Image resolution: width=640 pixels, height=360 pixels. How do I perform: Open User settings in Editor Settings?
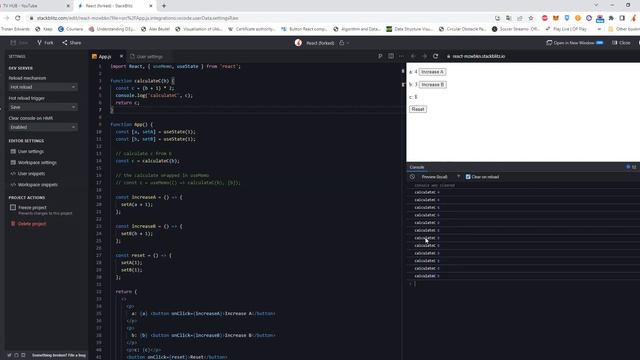27,151
